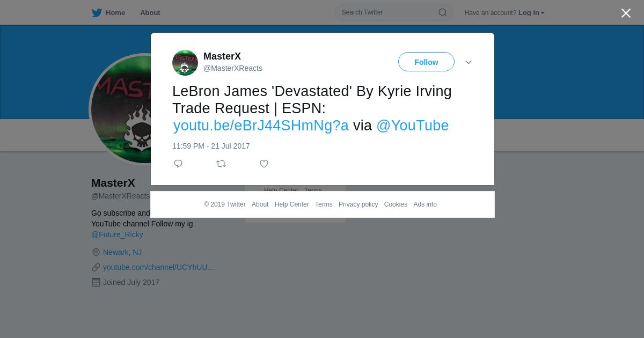
Task: Click © 2019 Twitter footer text
Action: (225, 204)
